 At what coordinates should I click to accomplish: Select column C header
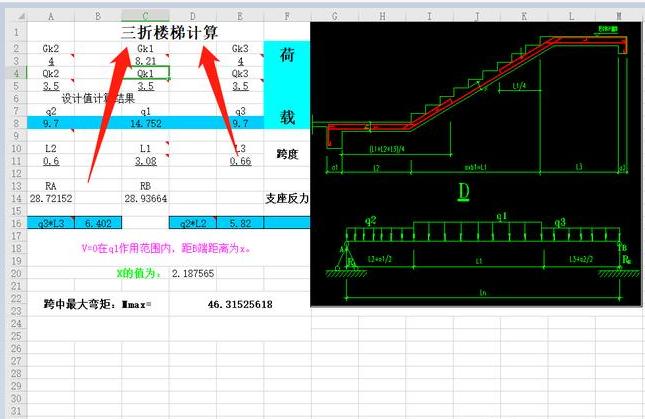click(145, 16)
